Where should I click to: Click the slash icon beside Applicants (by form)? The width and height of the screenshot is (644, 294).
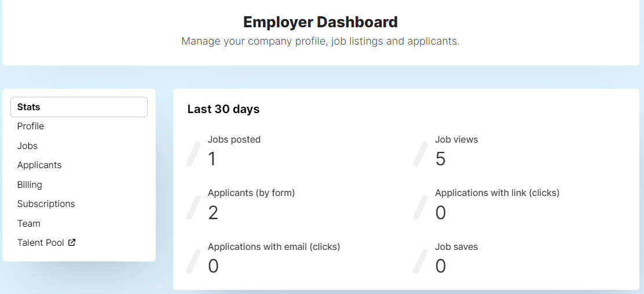pos(193,208)
